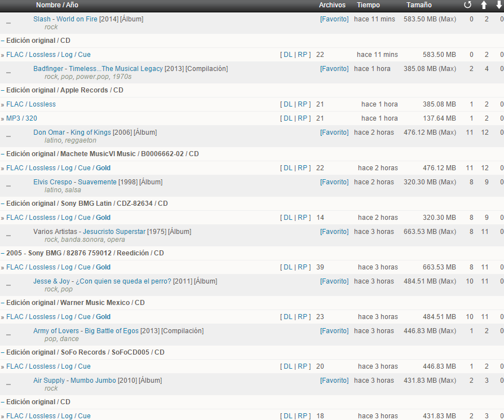Collapse the Slash - World on Fire entry
This screenshot has width=504, height=420.
[8, 23]
